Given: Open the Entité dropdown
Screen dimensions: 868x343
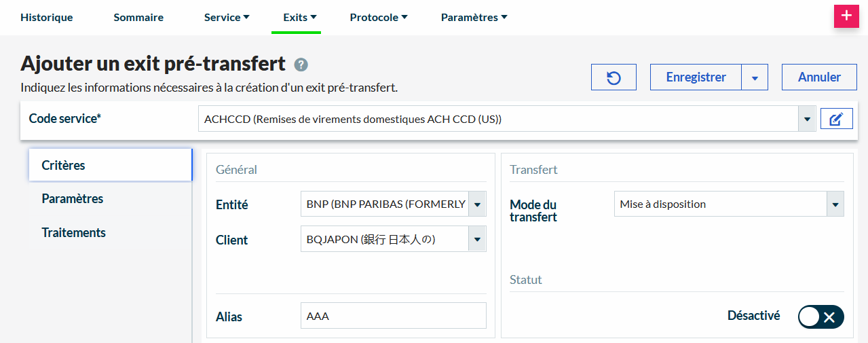Looking at the screenshot, I should (x=477, y=204).
